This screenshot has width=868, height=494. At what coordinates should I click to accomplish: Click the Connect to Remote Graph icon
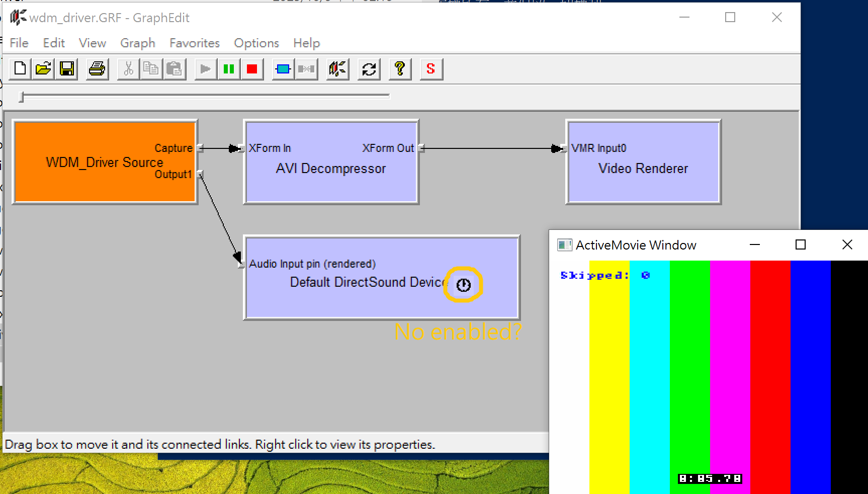(x=338, y=69)
